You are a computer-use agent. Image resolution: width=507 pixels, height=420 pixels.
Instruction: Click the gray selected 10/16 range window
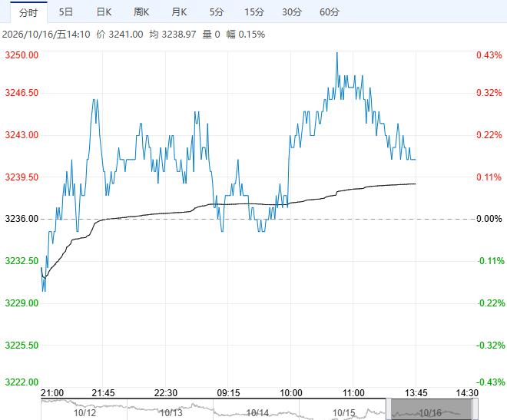pyautogui.click(x=432, y=409)
